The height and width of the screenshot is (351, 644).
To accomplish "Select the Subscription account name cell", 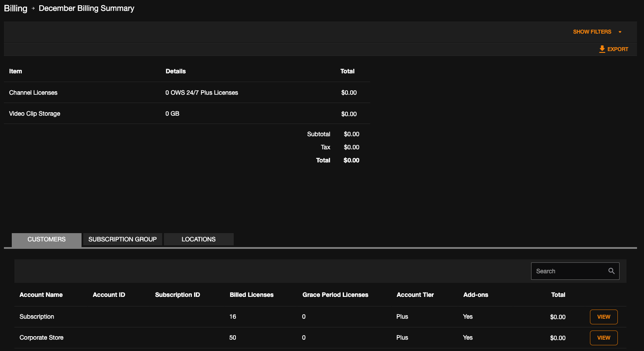I will tap(37, 317).
